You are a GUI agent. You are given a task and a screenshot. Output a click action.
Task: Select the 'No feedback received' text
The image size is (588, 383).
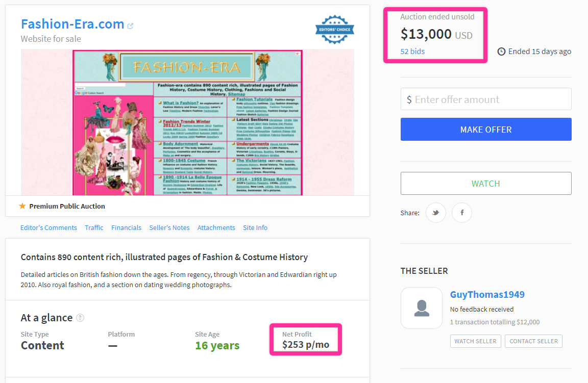click(x=481, y=309)
